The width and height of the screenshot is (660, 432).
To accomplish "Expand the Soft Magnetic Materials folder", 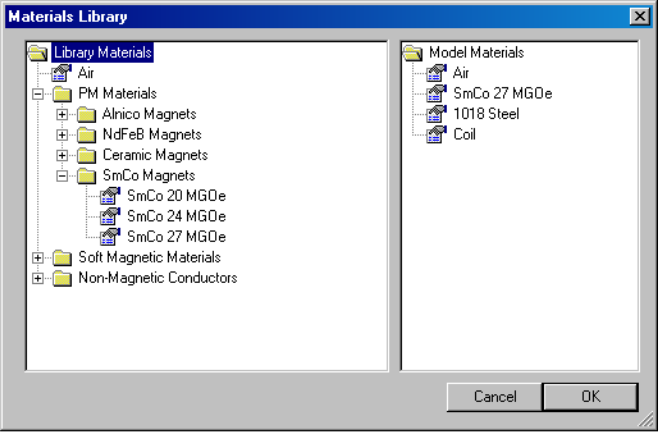I will (38, 258).
